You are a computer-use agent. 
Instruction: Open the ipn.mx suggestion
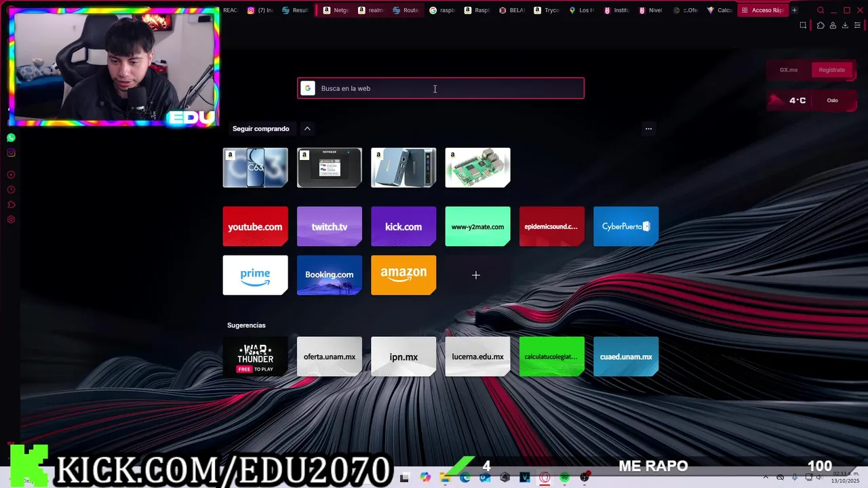403,357
